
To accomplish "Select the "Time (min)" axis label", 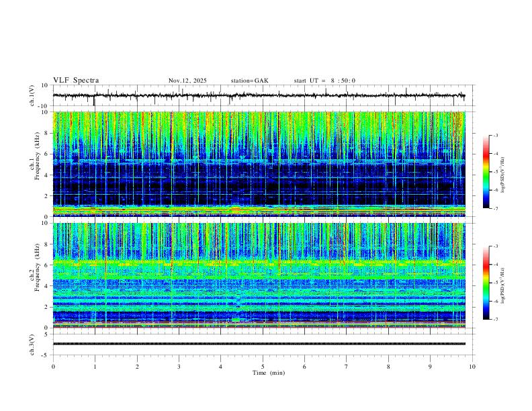I will point(269,373).
